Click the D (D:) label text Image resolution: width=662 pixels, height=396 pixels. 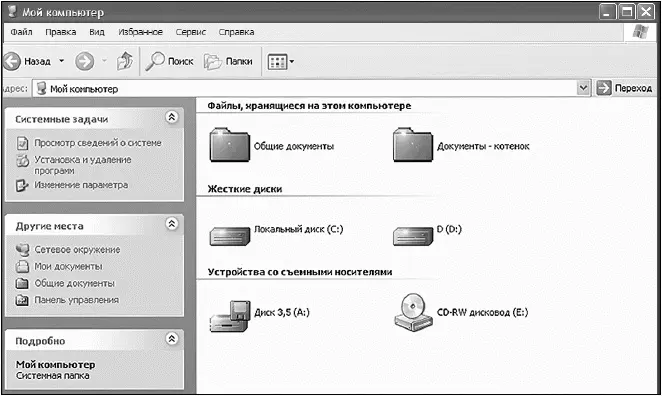[x=449, y=229]
